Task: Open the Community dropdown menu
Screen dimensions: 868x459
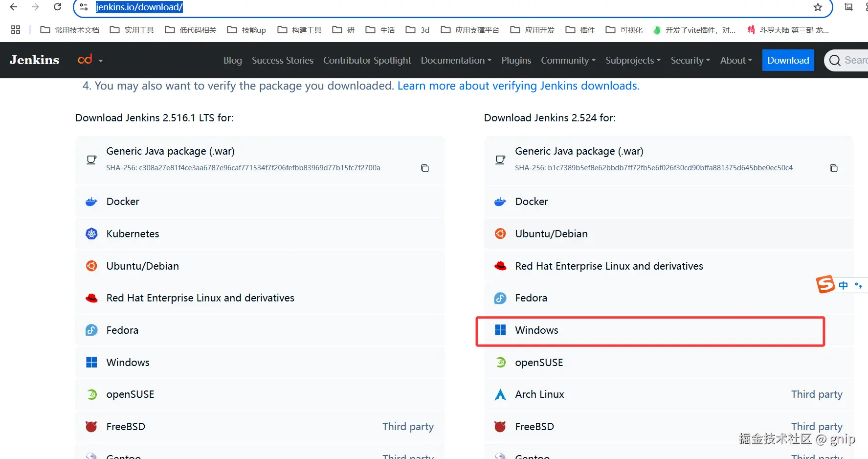Action: [x=568, y=60]
